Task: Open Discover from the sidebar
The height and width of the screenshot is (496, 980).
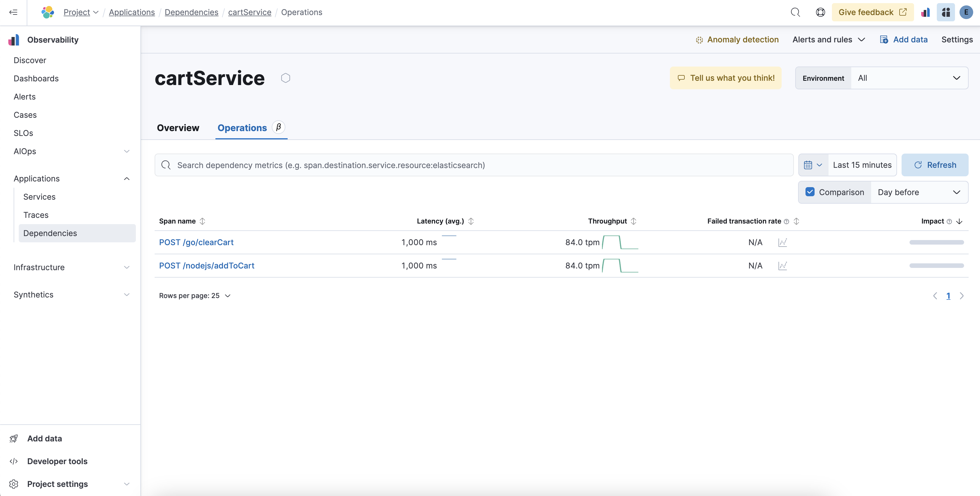Action: pos(30,61)
